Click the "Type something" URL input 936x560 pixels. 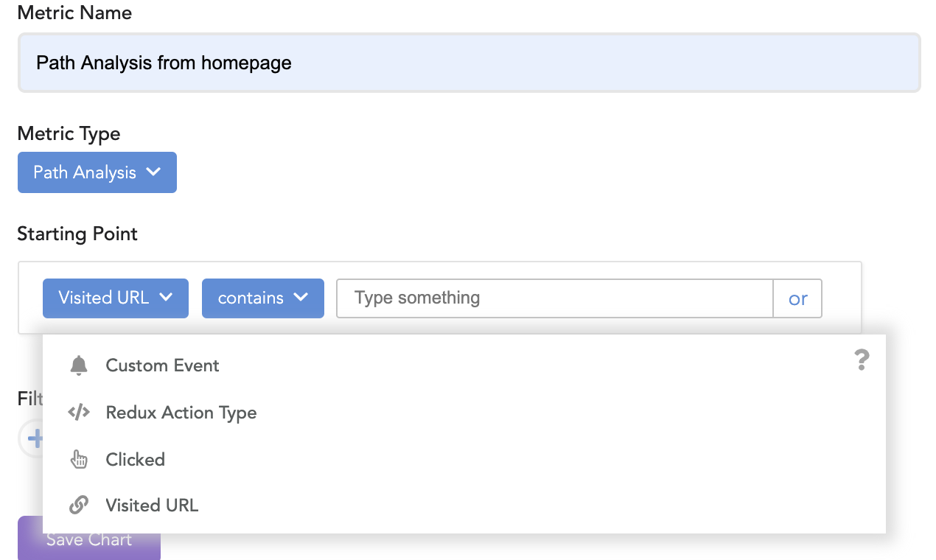pyautogui.click(x=554, y=298)
